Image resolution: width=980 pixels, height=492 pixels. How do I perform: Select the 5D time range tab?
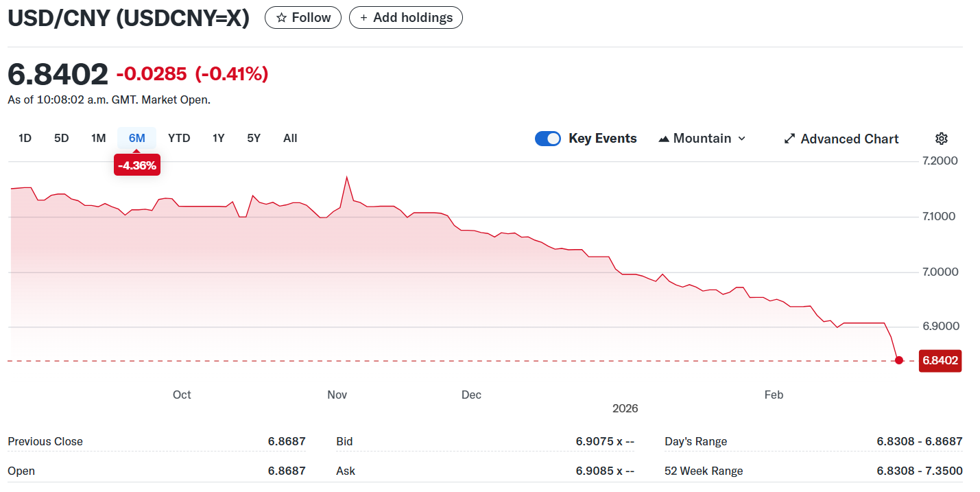[x=62, y=138]
